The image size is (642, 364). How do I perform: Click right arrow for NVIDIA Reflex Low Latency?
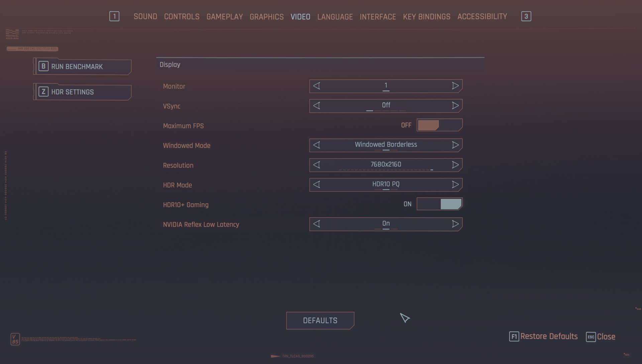pyautogui.click(x=455, y=224)
